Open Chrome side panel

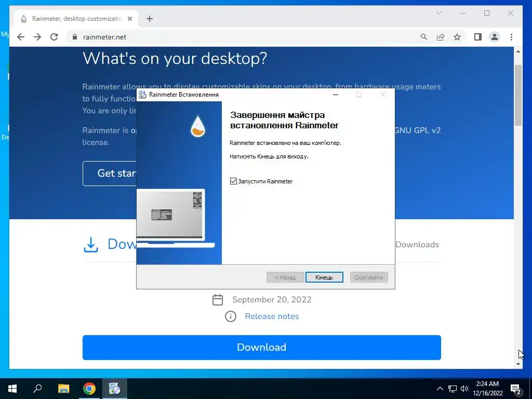point(478,37)
